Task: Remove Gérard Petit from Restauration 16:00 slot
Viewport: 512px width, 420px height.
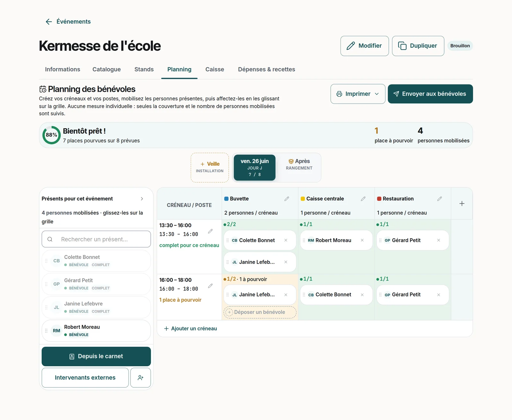Action: click(439, 295)
